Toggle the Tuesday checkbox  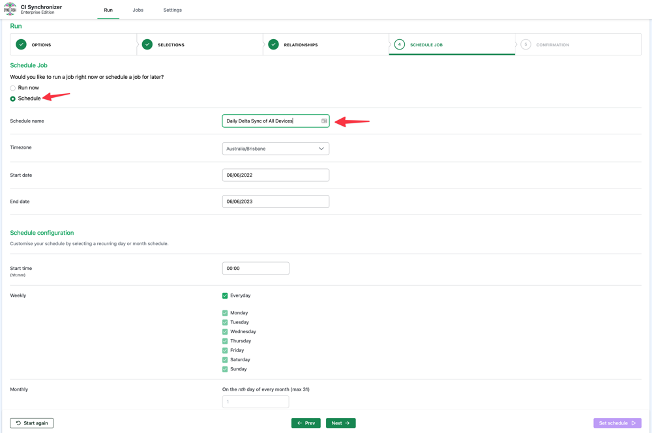tap(225, 322)
